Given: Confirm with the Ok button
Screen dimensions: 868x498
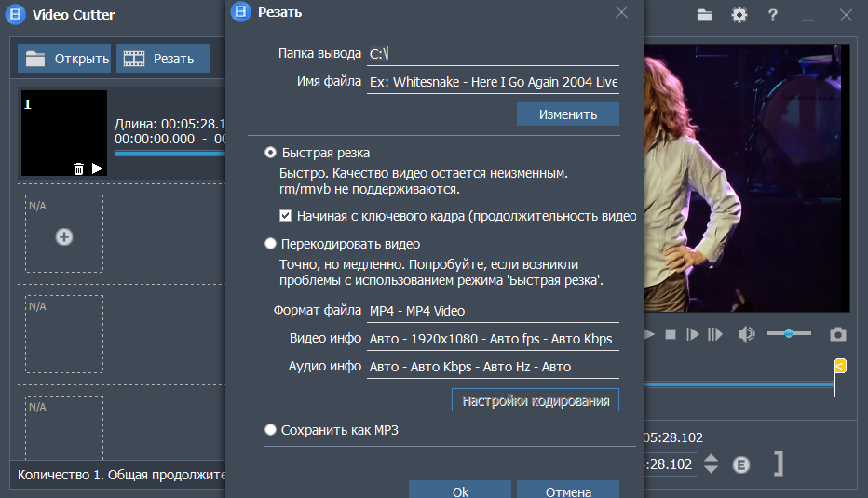Looking at the screenshot, I should click(460, 490).
